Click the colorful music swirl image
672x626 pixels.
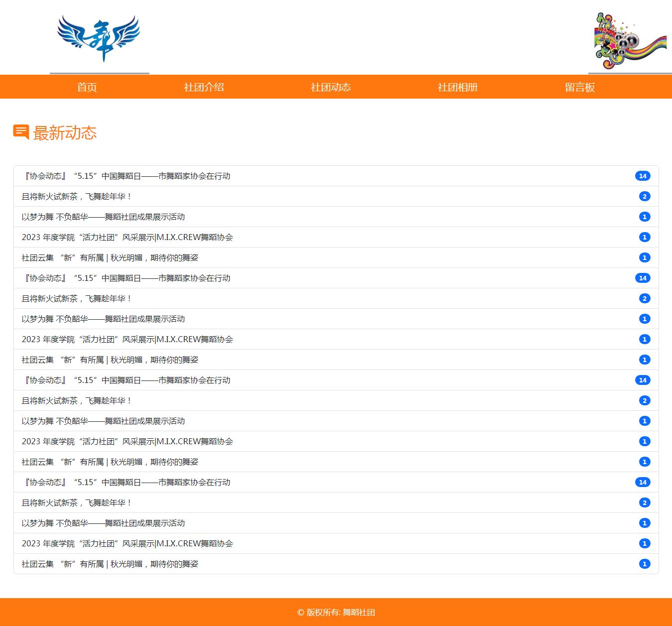pos(630,41)
